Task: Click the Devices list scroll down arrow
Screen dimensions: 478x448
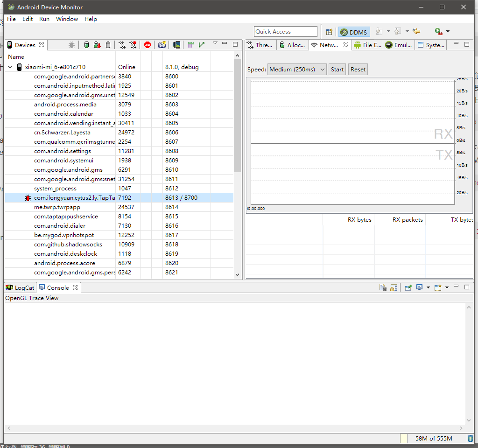Action: click(x=238, y=274)
